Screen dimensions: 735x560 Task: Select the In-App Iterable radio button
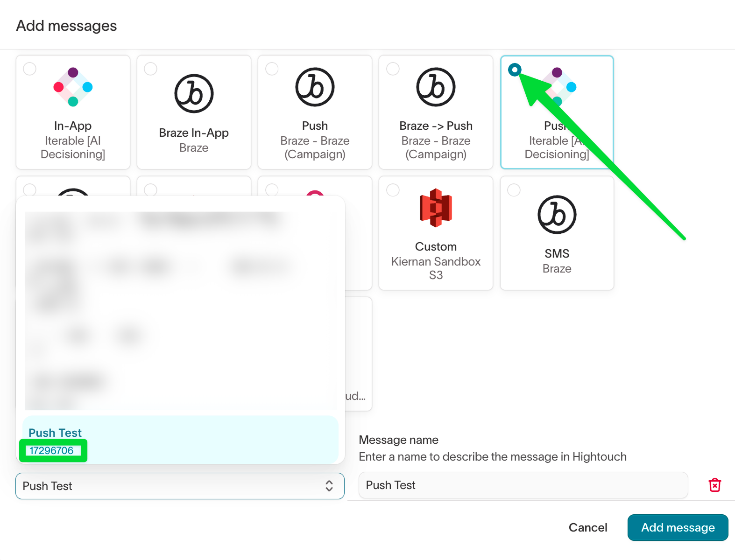[30, 69]
